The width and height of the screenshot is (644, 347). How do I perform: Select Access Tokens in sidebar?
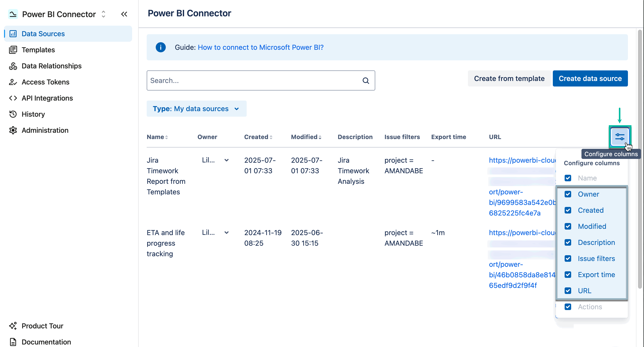[x=45, y=82]
